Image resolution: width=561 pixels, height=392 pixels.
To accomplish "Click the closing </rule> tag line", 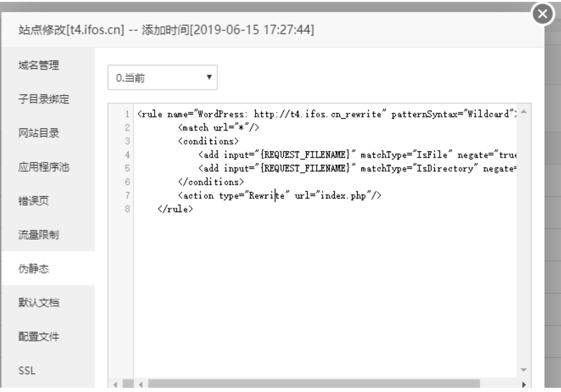I will click(176, 210).
